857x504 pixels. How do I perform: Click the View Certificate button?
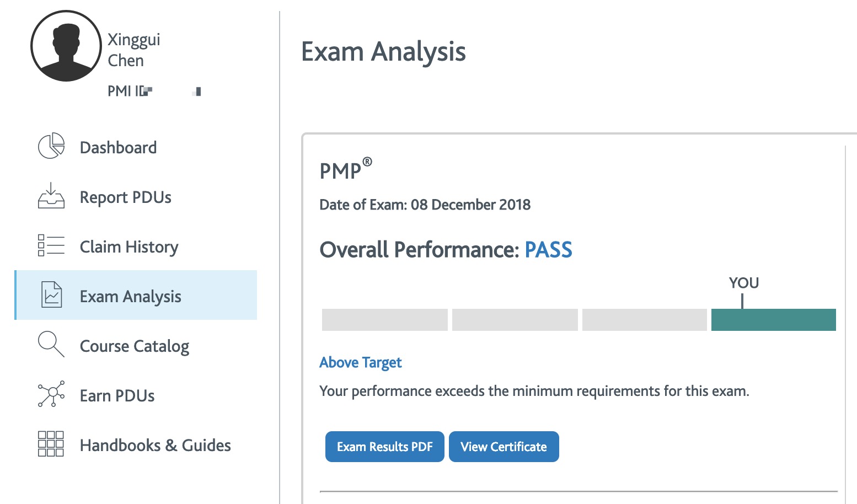(504, 447)
